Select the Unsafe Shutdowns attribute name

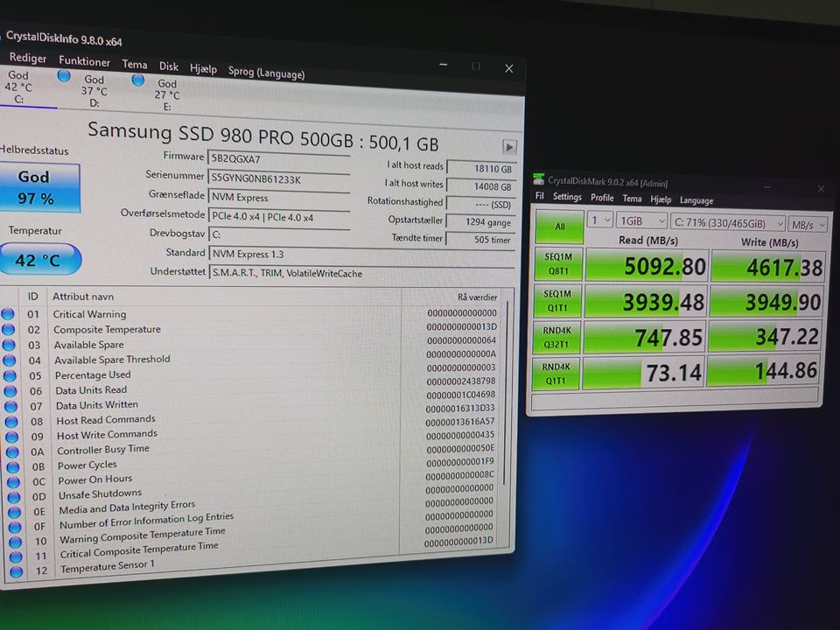pos(101,493)
